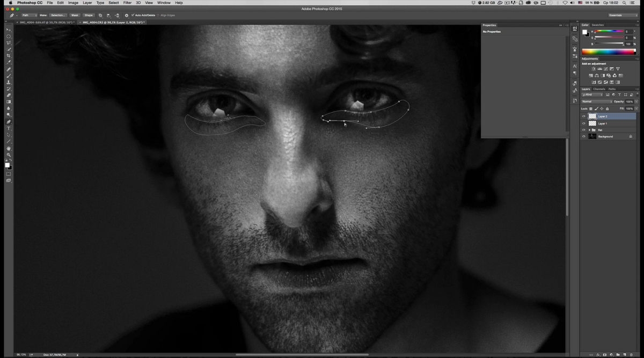Open the Fill slider dropdown arrow
The image size is (644, 358).
click(x=636, y=108)
